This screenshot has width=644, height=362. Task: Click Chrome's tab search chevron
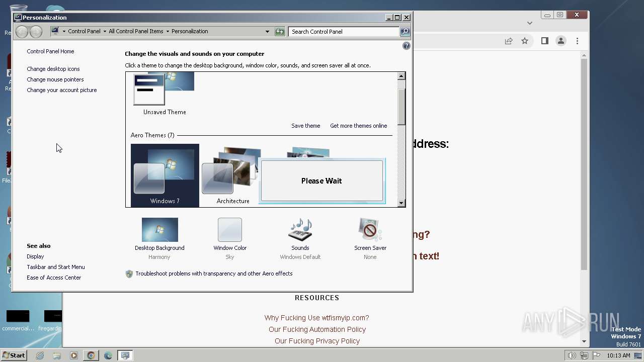point(529,23)
